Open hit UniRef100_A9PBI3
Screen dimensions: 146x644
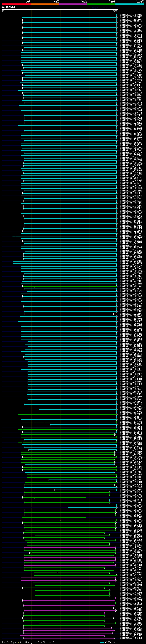tap(131, 22)
